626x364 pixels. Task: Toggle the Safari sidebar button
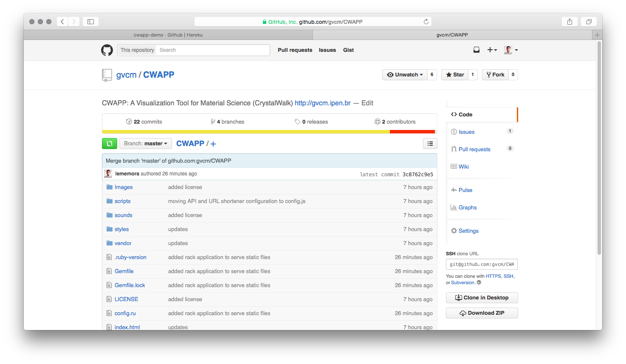(x=90, y=22)
